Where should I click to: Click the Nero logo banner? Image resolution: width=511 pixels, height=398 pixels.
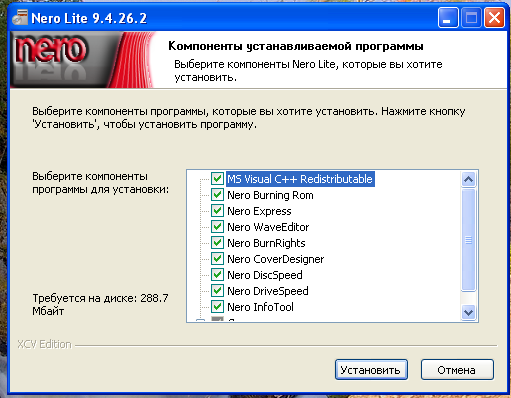click(x=83, y=60)
